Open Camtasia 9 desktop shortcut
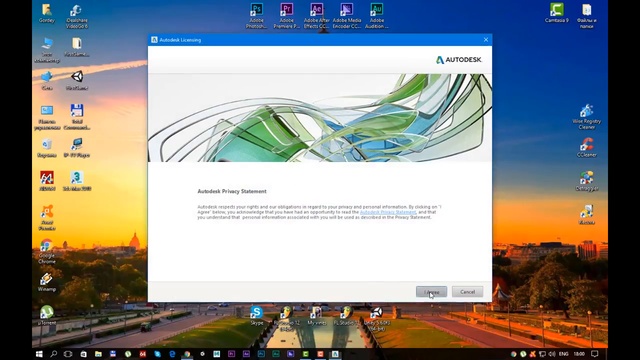Screen dimensions: 640x360 (x=556, y=13)
